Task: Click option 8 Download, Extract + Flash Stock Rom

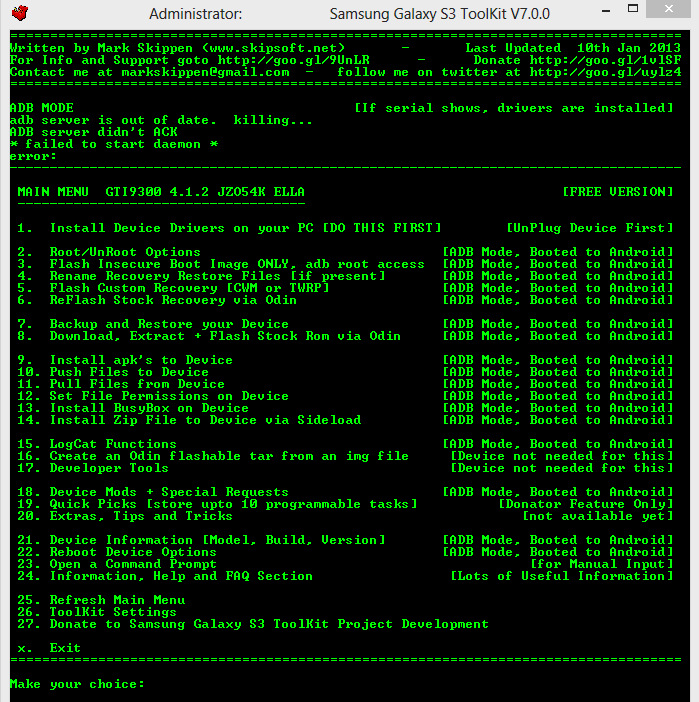Action: (209, 336)
